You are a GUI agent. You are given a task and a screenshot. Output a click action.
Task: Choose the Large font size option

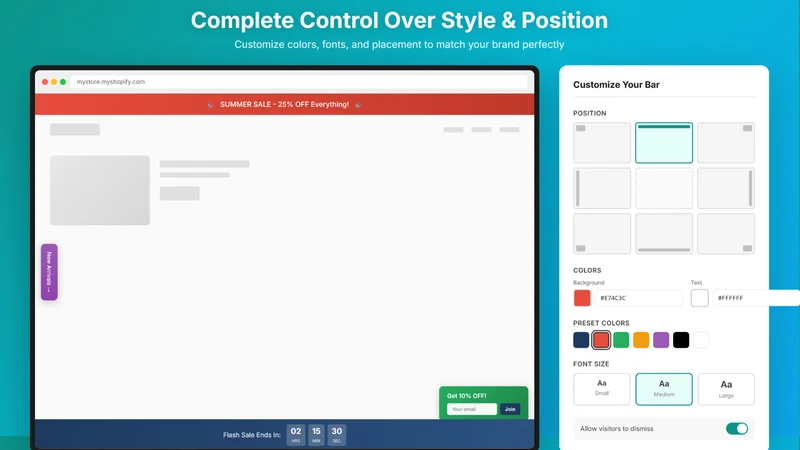click(x=726, y=389)
